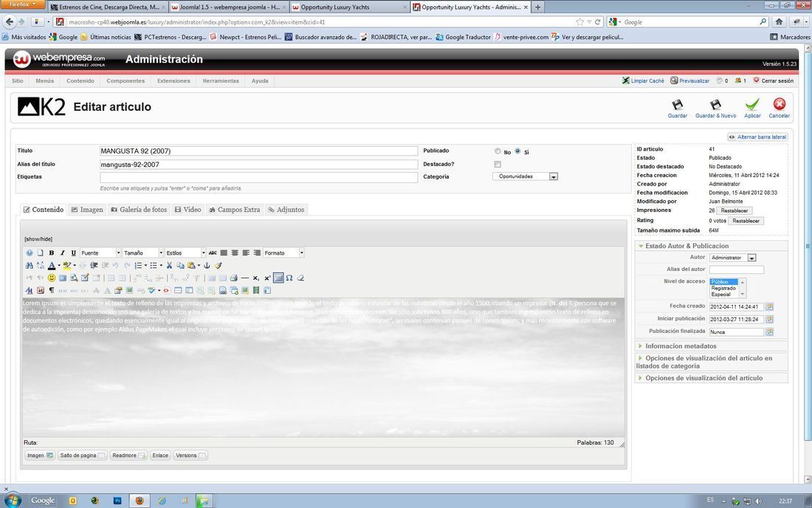Open the Contenido menu
Image resolution: width=812 pixels, height=508 pixels.
pyautogui.click(x=80, y=80)
